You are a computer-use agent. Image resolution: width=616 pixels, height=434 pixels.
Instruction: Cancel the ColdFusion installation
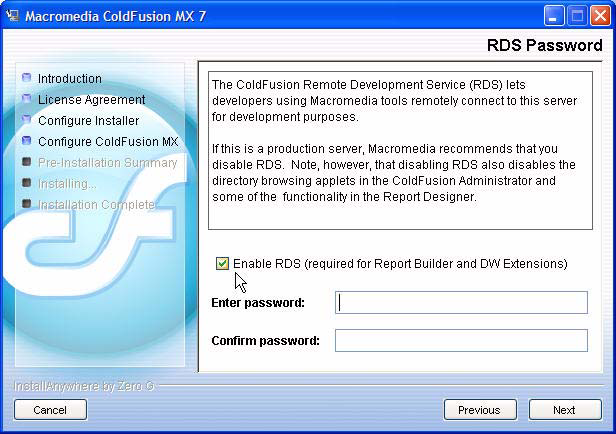tap(50, 410)
